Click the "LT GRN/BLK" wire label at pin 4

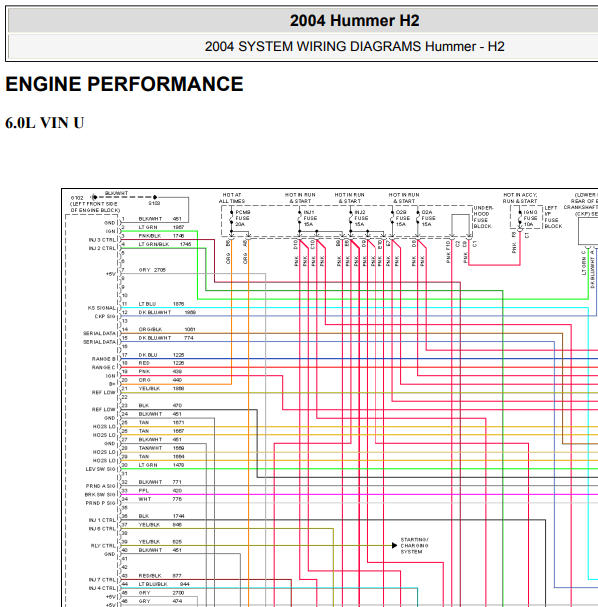click(154, 244)
